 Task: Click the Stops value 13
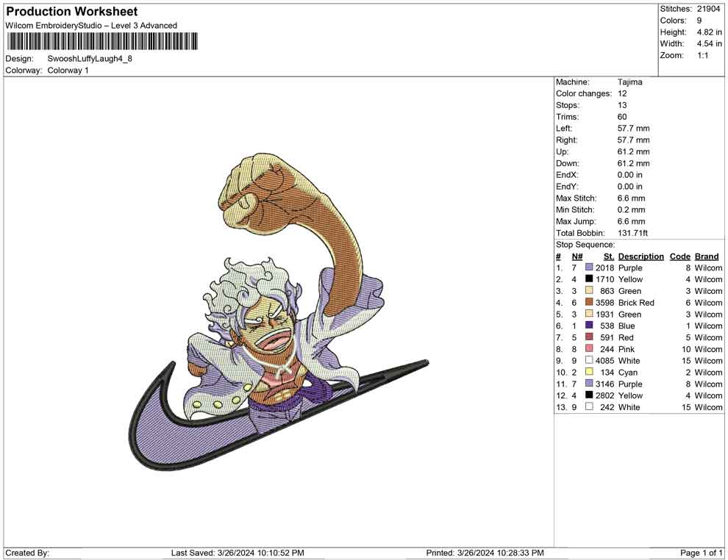[x=622, y=105]
